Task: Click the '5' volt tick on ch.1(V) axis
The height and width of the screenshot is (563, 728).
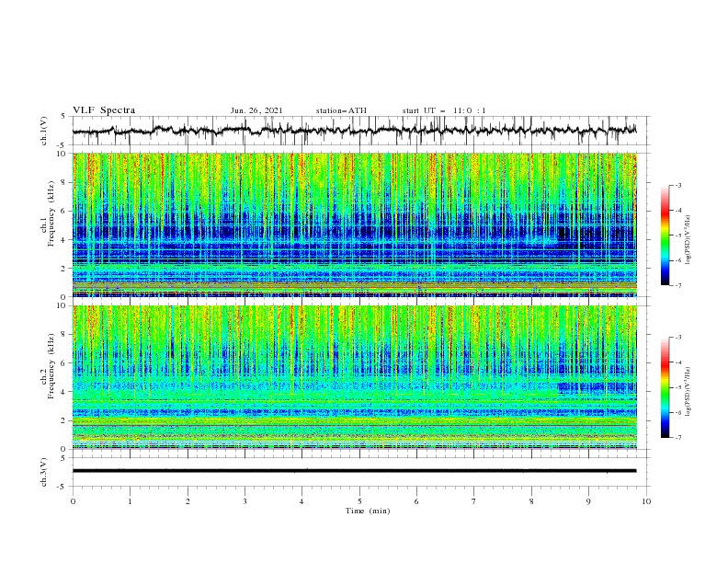Action: (x=63, y=117)
